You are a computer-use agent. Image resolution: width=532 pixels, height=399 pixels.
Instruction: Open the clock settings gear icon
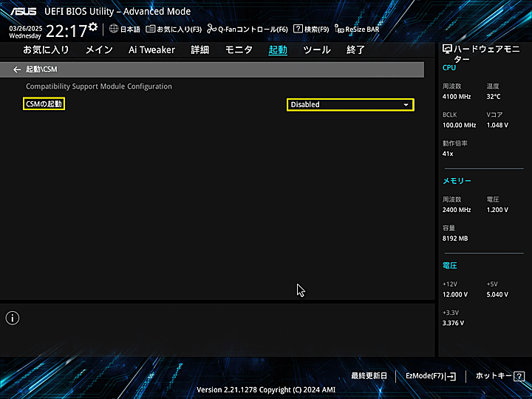[92, 27]
